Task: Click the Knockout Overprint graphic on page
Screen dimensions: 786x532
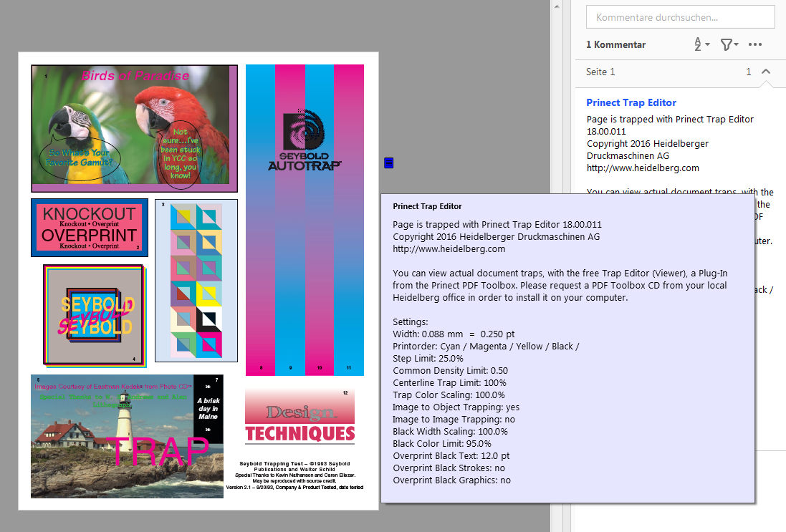Action: [90, 228]
